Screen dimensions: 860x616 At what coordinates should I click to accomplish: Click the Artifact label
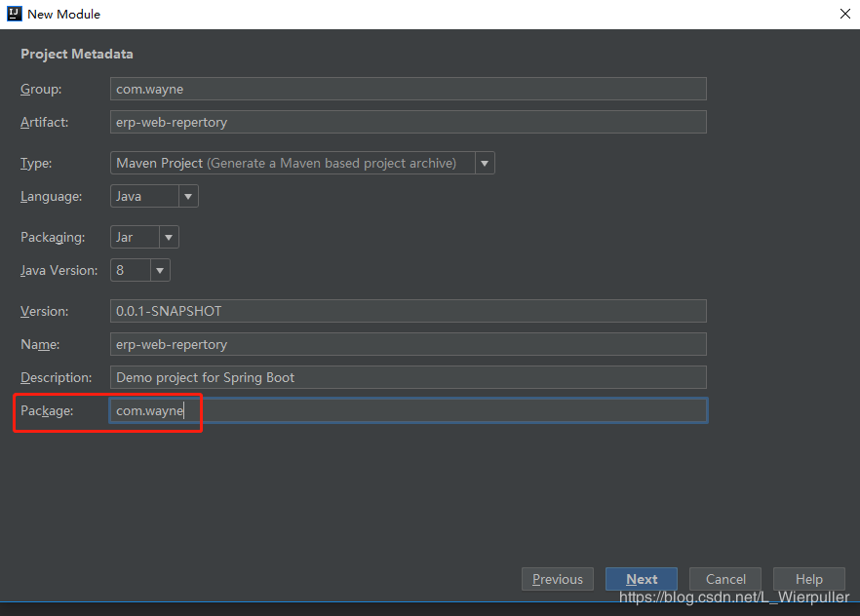coord(45,122)
